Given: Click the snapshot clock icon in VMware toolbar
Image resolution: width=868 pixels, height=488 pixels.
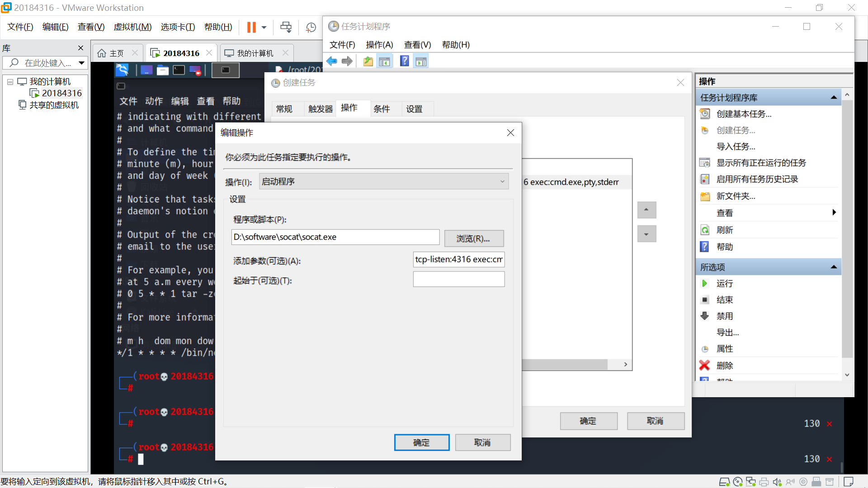Looking at the screenshot, I should tap(311, 28).
